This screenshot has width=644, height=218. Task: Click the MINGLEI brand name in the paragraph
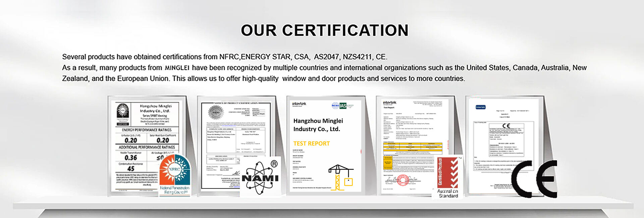tap(177, 68)
